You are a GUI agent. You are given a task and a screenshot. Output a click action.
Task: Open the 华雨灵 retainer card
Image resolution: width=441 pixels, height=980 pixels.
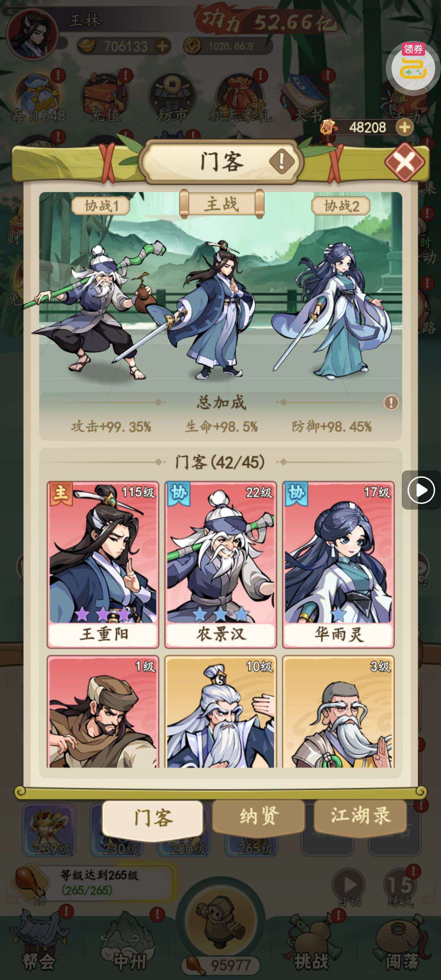[339, 565]
